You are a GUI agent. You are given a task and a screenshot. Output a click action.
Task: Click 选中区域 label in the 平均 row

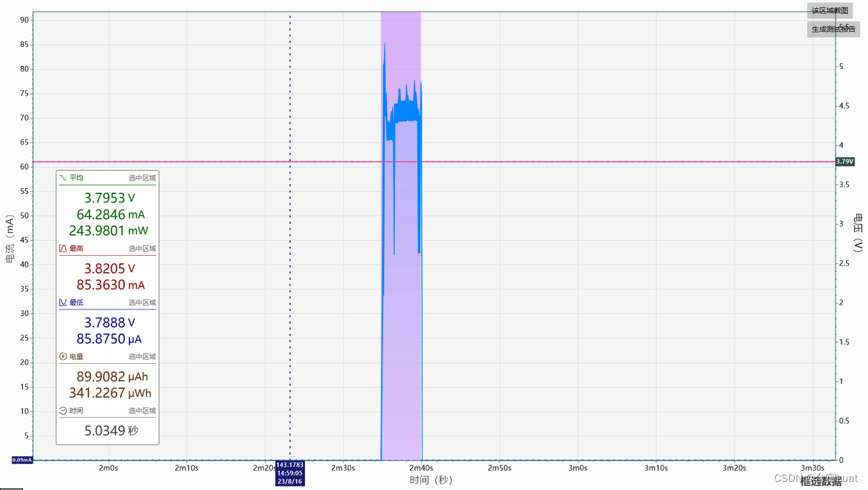coord(142,178)
